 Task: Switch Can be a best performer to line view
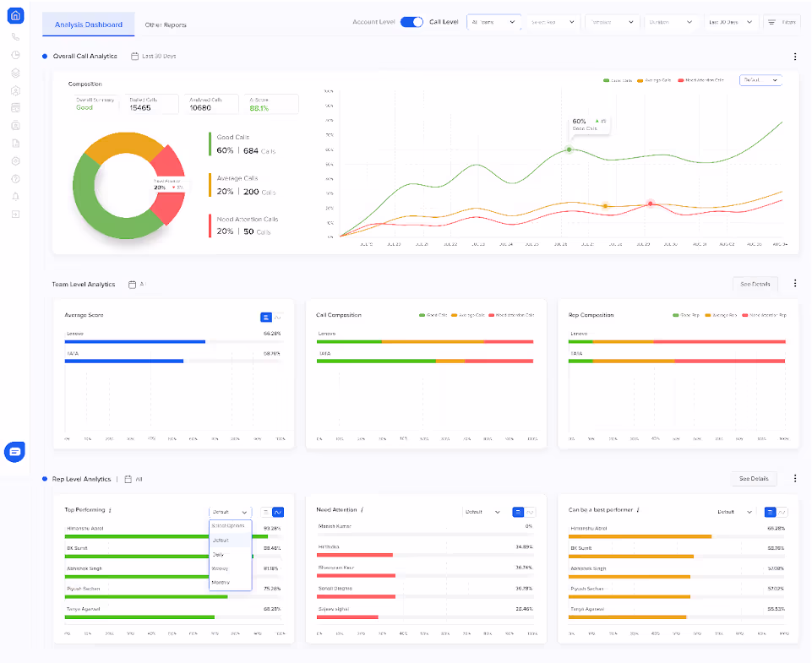point(782,513)
